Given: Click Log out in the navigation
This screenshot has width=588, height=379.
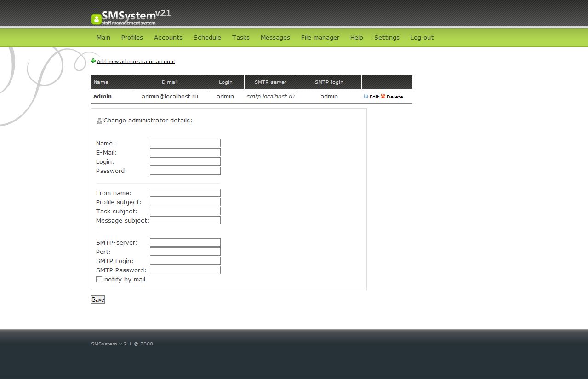Looking at the screenshot, I should (x=422, y=38).
